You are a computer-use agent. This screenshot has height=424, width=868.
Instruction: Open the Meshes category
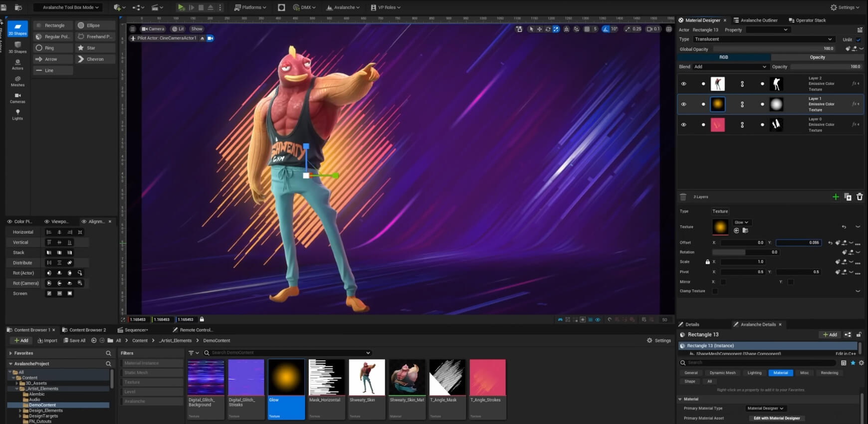coord(17,81)
